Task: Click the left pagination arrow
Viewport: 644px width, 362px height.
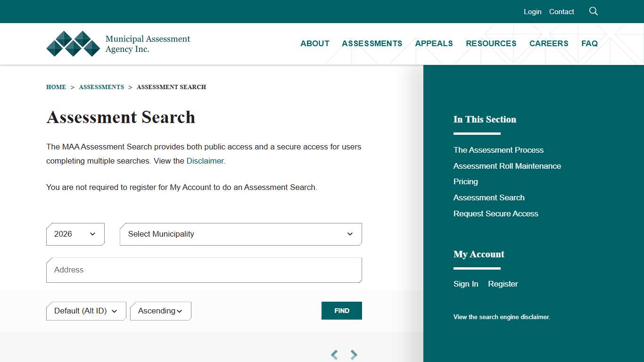Action: [x=334, y=354]
